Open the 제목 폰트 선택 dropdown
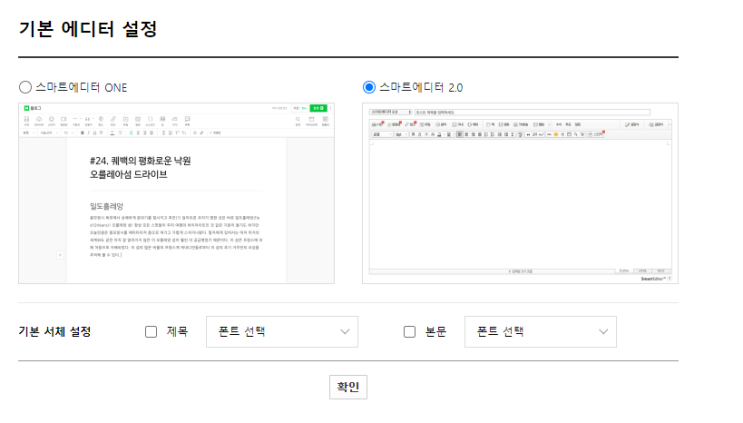The height and width of the screenshot is (423, 743). (282, 332)
